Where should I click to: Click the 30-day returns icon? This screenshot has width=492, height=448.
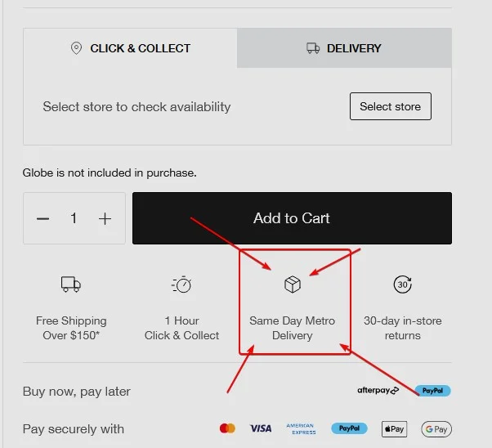(403, 284)
